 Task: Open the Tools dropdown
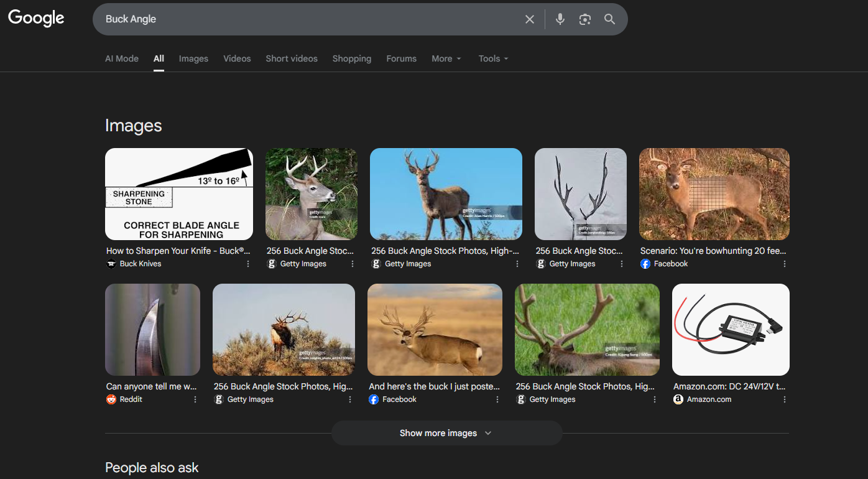tap(494, 58)
